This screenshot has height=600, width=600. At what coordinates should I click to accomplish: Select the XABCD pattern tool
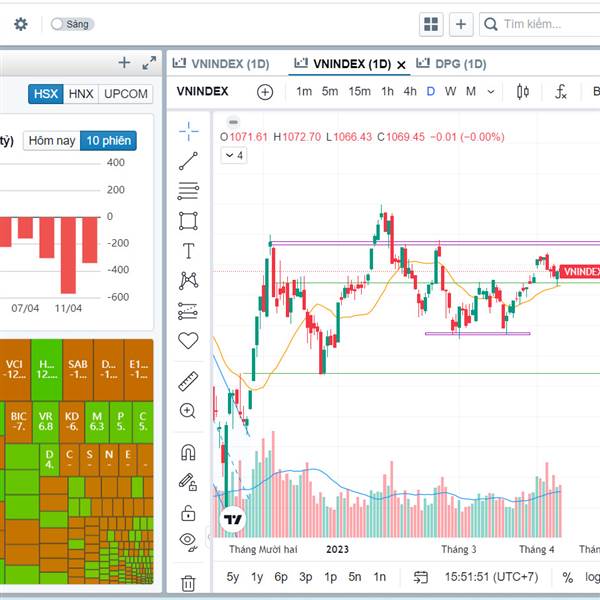point(188,280)
